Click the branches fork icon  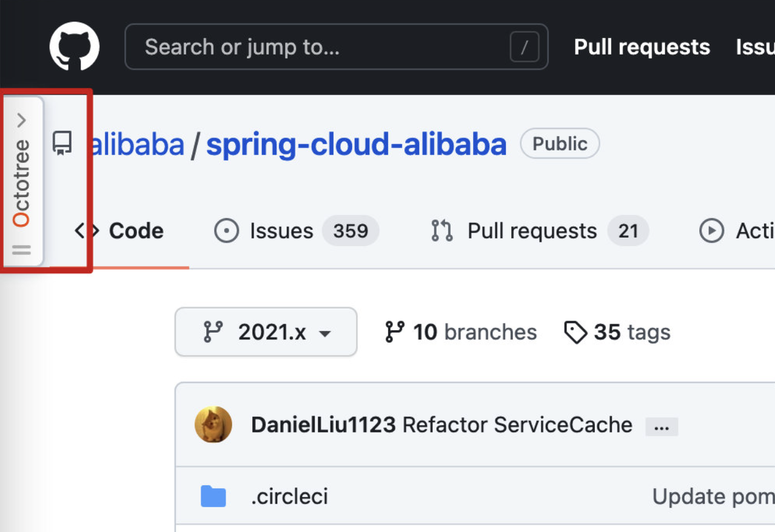tap(395, 332)
